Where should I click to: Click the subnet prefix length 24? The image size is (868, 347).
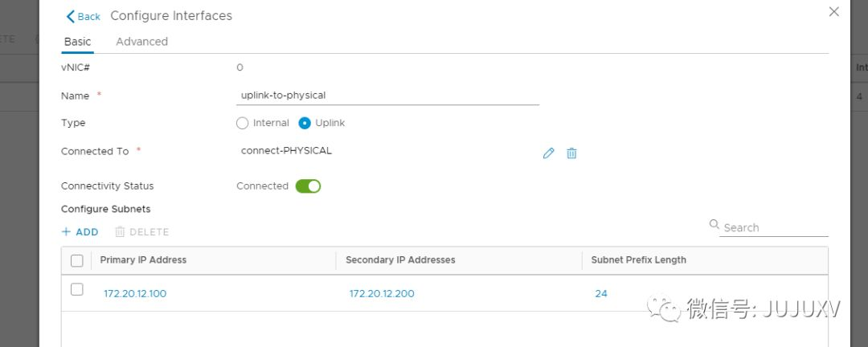601,294
